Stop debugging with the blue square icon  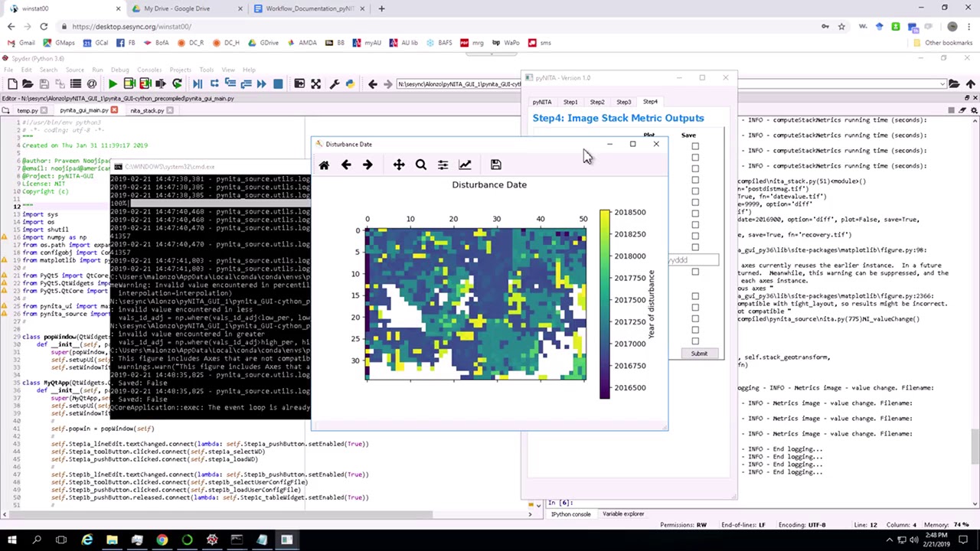pos(278,83)
